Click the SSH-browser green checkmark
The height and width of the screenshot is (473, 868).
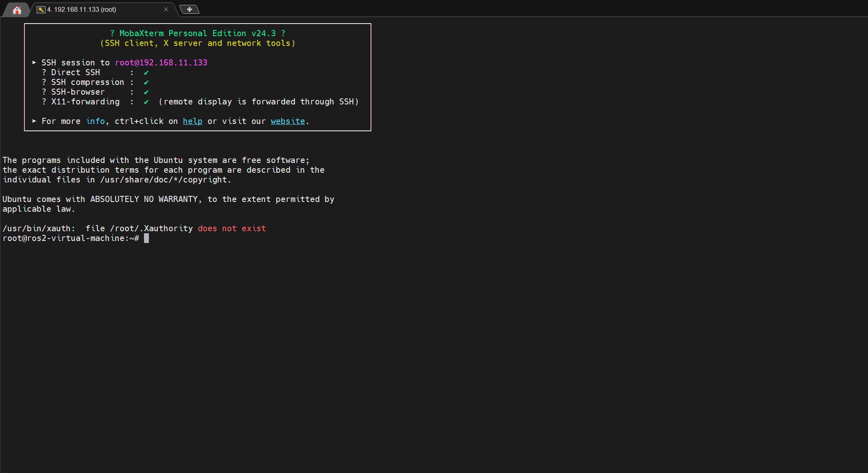[146, 92]
